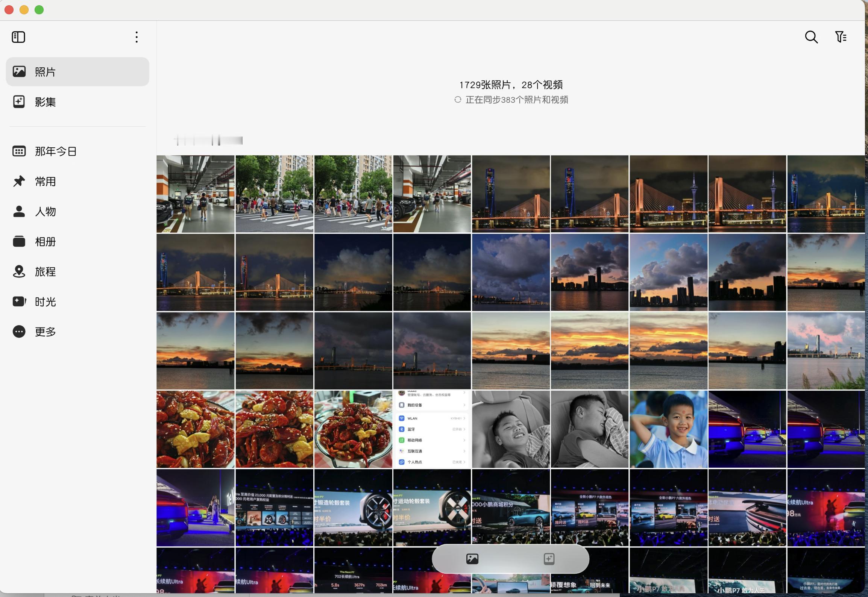Open the 运动轮毂套装 presentation photo
This screenshot has width=868, height=597.
(432, 508)
